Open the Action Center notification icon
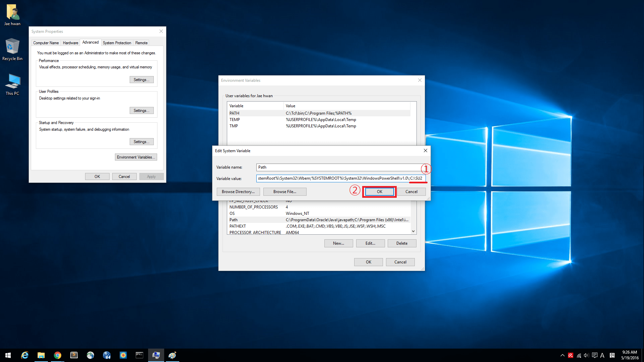Viewport: 644px width, 362px height. click(x=594, y=355)
